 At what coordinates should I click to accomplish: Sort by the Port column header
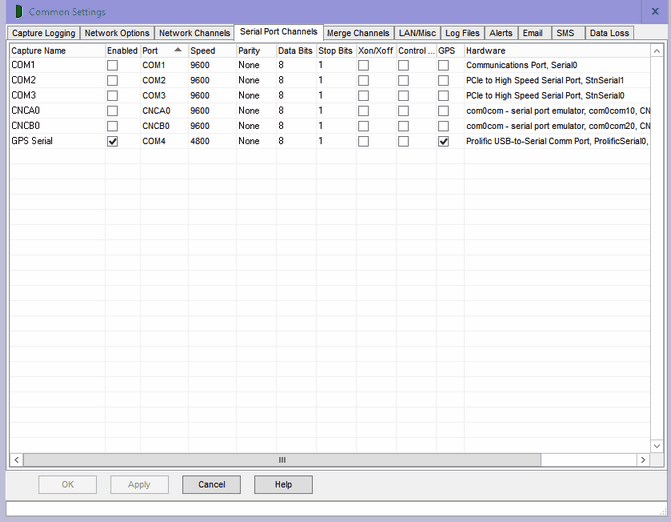point(163,50)
